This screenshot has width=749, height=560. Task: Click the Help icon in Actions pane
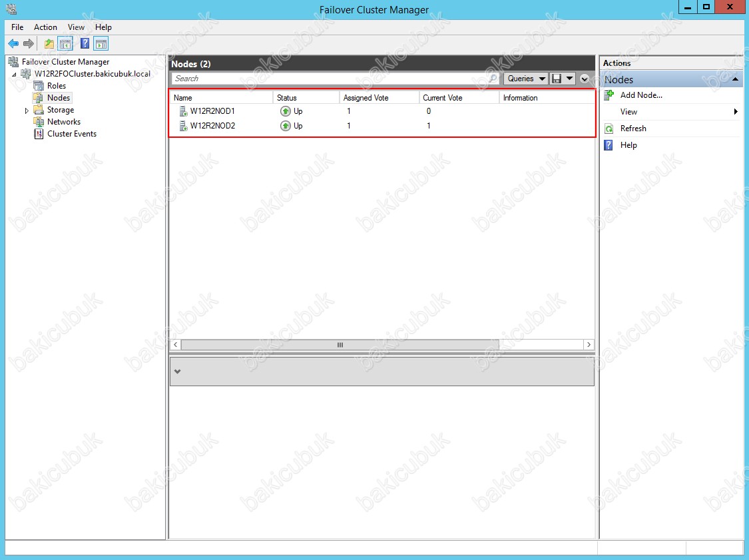tap(609, 145)
